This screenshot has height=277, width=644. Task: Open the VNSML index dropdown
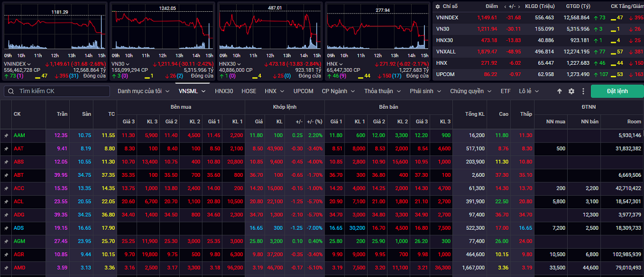(192, 91)
